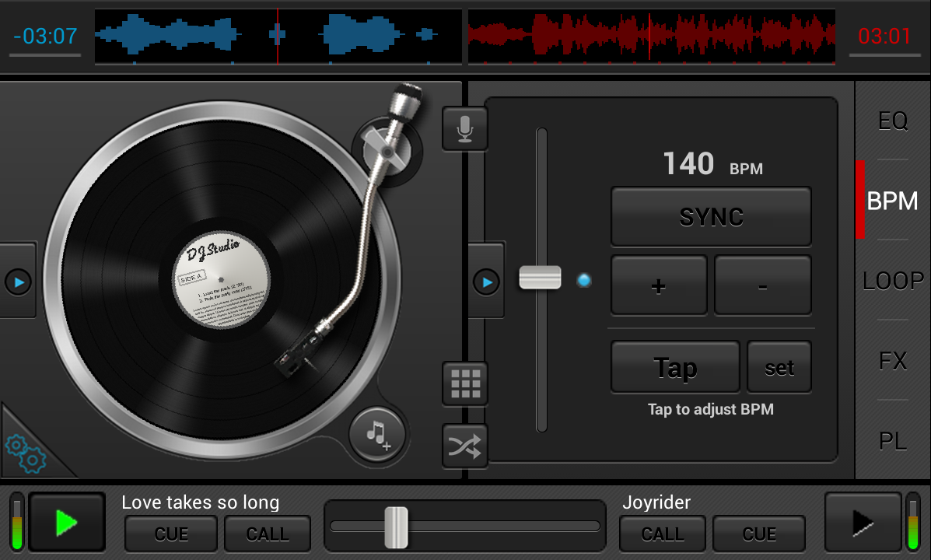Toggle the shuffle crossed-arrows icon
This screenshot has height=560, width=931.
(x=465, y=446)
